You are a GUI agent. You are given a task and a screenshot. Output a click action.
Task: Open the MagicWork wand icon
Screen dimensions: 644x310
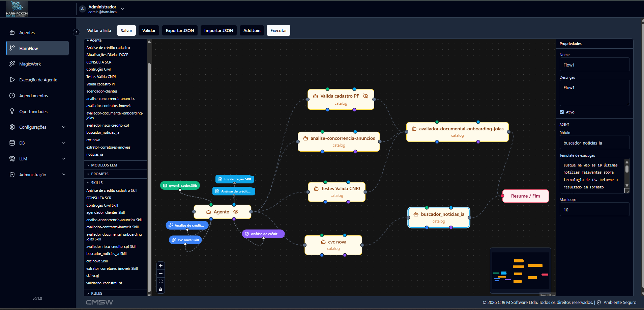(12, 64)
